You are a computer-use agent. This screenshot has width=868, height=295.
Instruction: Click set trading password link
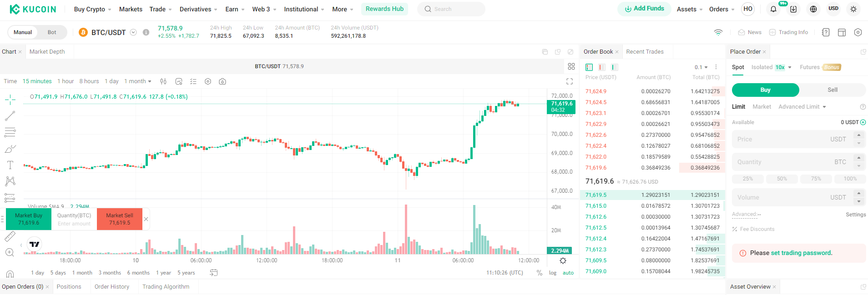[802, 253]
